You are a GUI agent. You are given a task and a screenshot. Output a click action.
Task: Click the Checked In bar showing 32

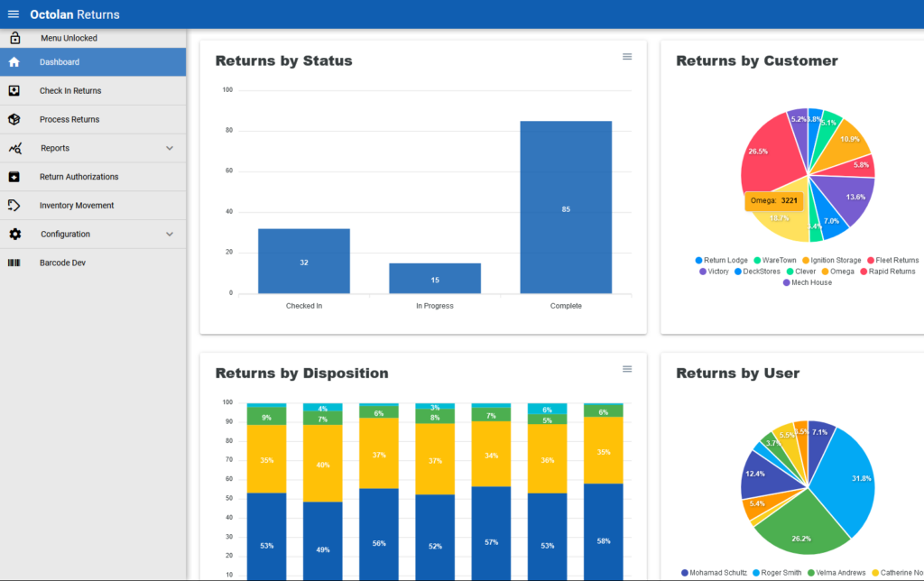[x=304, y=261]
